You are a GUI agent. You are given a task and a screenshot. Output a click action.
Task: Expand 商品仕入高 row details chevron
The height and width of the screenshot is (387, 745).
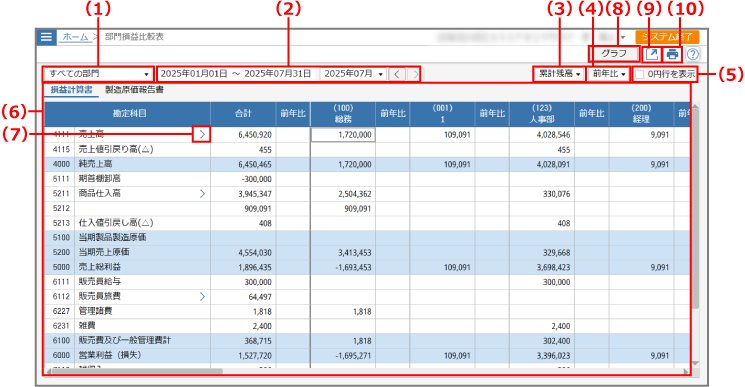coord(202,193)
